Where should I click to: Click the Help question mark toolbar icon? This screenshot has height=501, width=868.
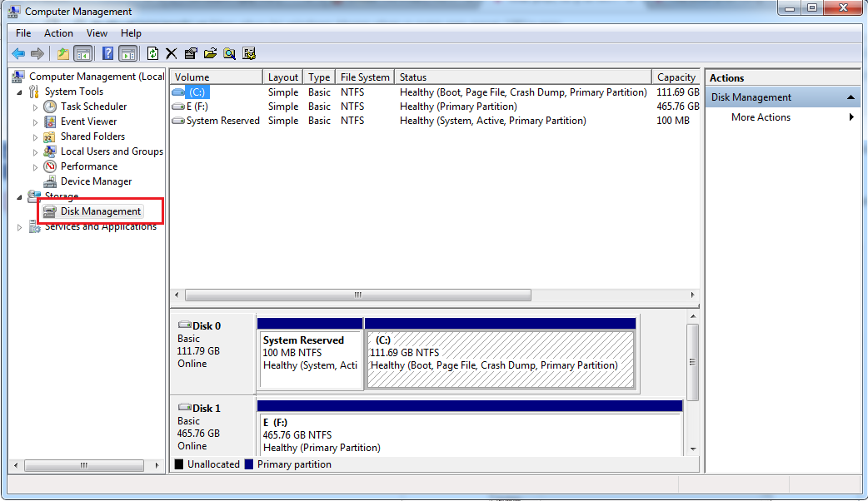(107, 54)
